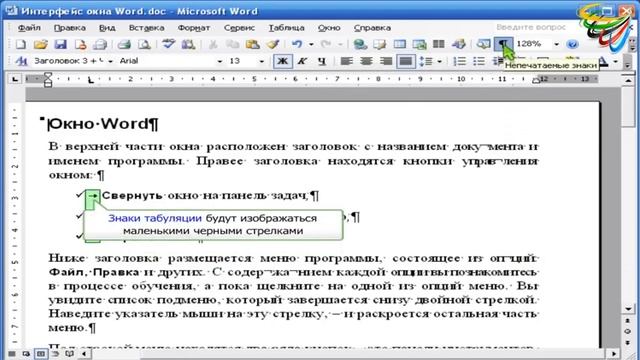
Task: Toggle bulleted list formatting
Action: point(479,62)
